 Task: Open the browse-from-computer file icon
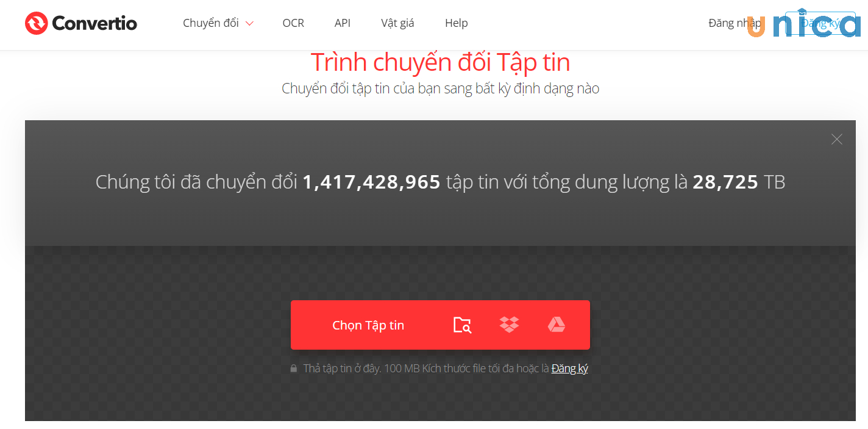463,325
